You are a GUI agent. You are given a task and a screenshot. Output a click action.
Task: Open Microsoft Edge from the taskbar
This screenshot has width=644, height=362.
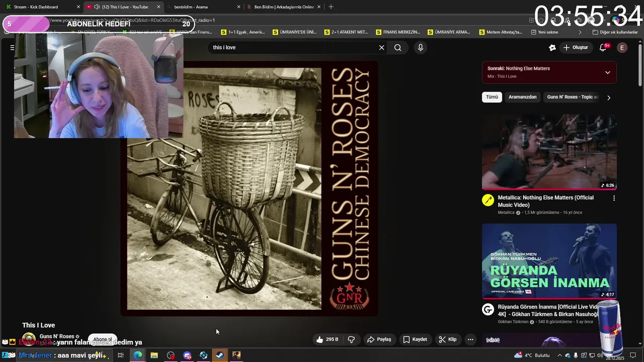[137, 355]
